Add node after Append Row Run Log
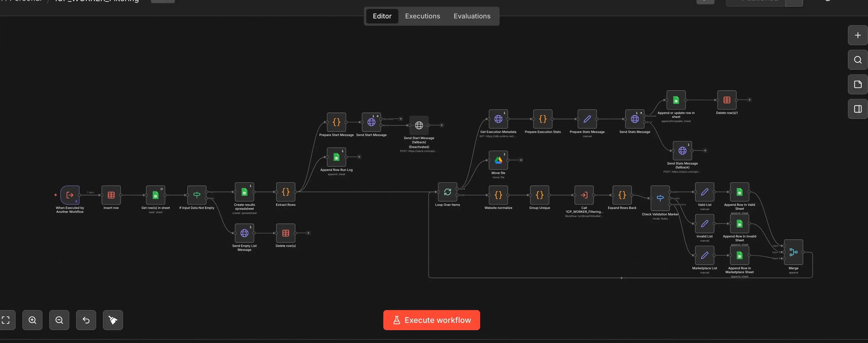The width and height of the screenshot is (868, 343). (x=359, y=157)
